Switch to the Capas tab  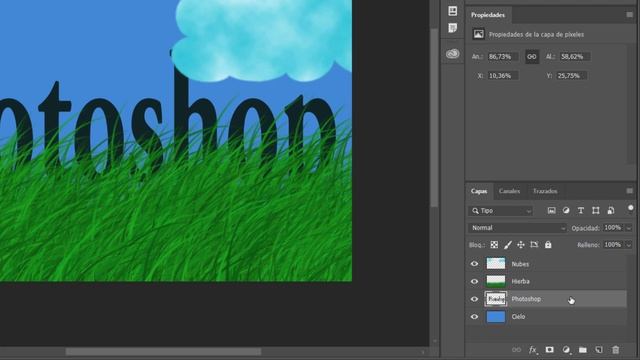coord(479,191)
